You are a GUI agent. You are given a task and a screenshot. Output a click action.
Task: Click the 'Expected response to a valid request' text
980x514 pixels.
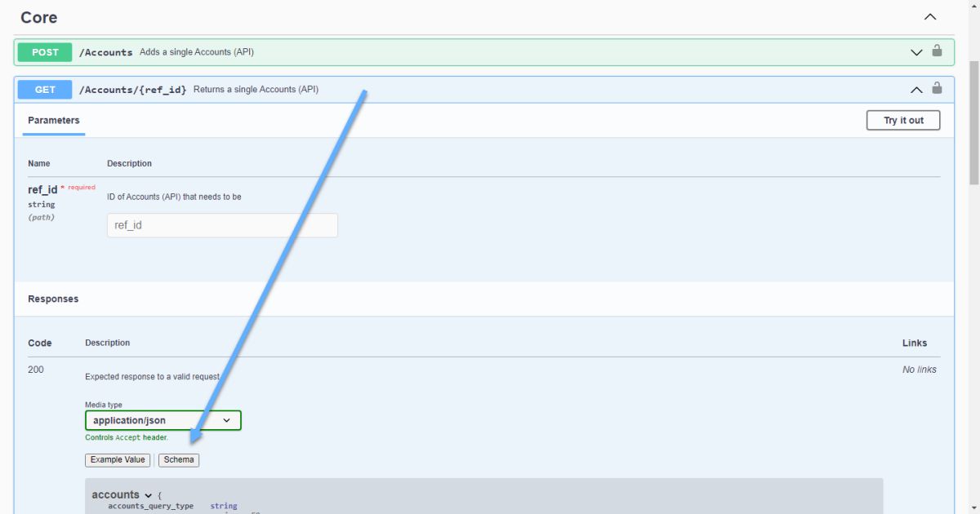pyautogui.click(x=153, y=377)
